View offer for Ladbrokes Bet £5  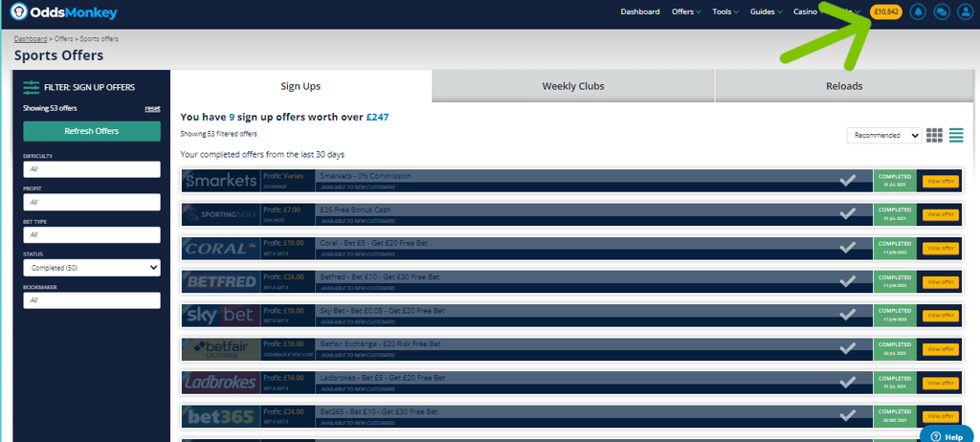point(940,383)
